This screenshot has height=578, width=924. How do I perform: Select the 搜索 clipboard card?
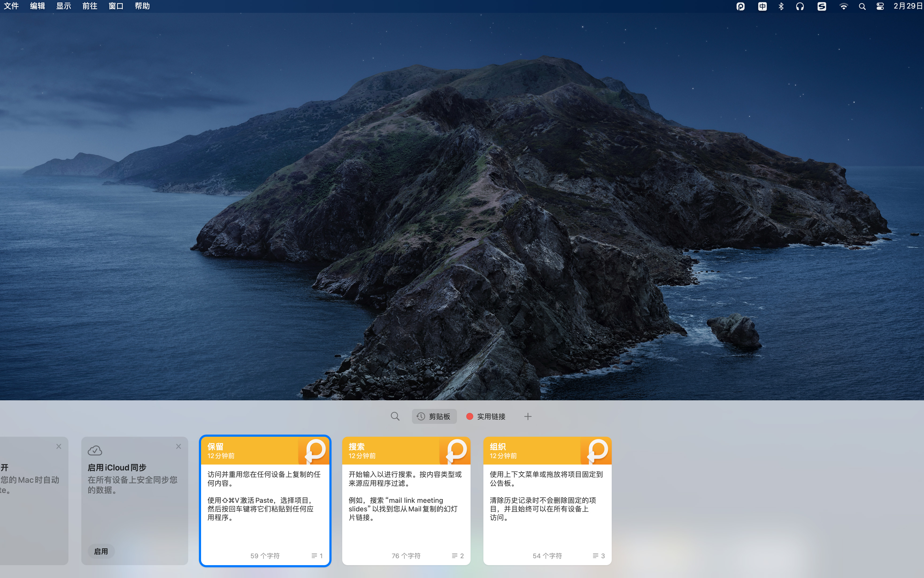tap(406, 501)
